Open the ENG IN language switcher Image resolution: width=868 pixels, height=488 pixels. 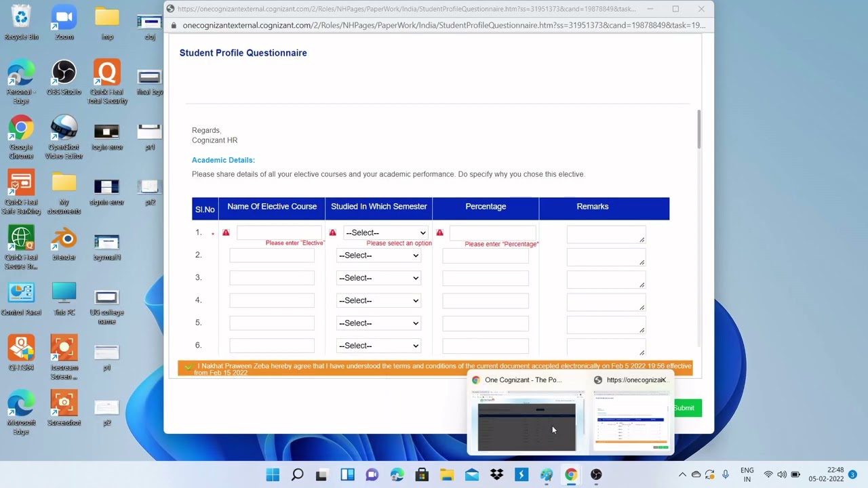747,474
